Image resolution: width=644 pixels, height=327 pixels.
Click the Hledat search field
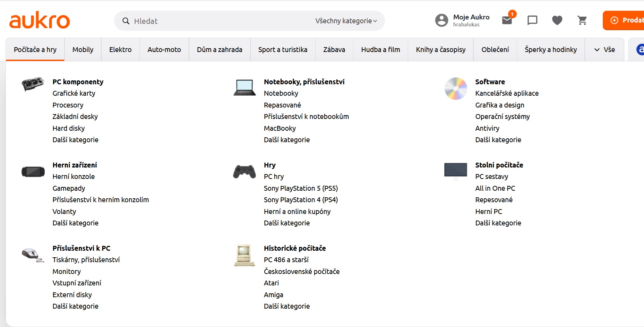coord(215,21)
